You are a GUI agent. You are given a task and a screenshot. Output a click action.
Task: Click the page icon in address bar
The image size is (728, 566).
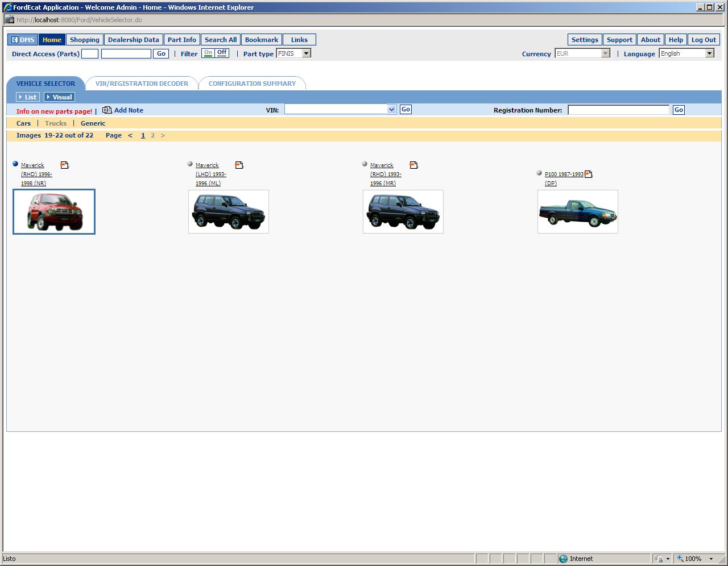point(10,20)
